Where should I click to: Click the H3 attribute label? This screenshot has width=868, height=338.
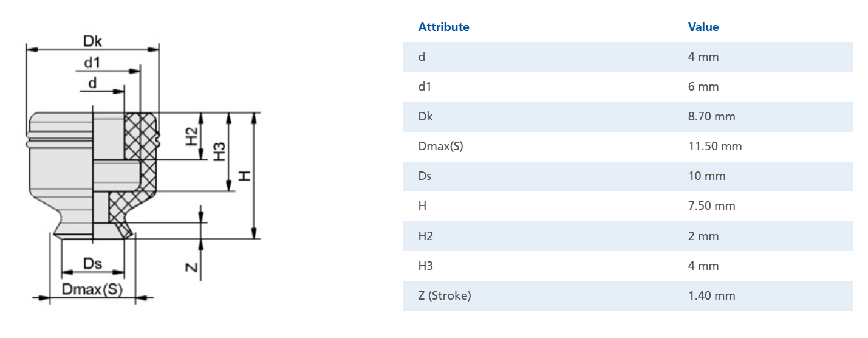425,266
